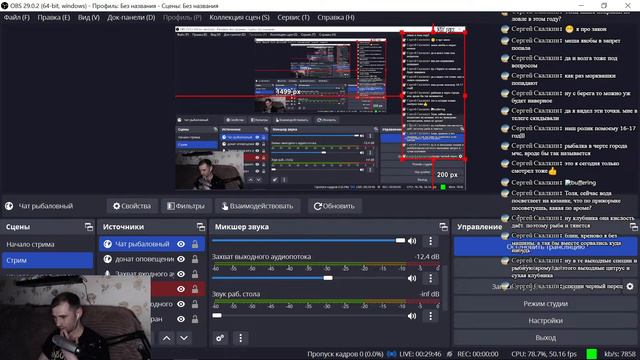
Task: Toggle visibility of Захват входного source
Action: click(181, 274)
